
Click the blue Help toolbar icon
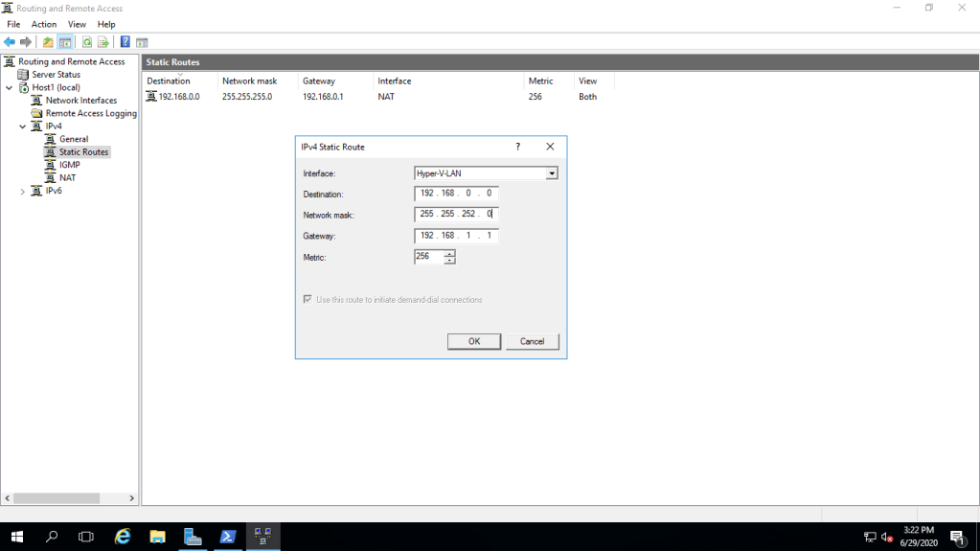(125, 42)
